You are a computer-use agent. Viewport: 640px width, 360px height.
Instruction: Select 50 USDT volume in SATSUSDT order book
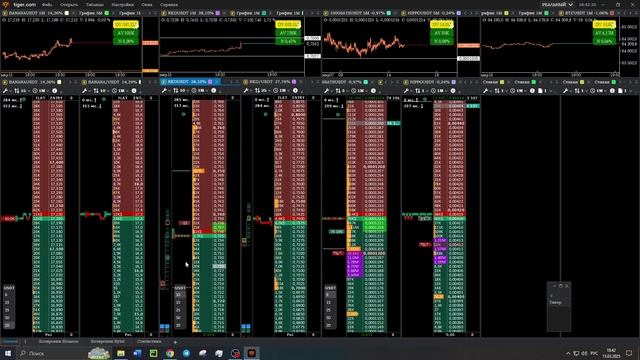[x=329, y=318]
